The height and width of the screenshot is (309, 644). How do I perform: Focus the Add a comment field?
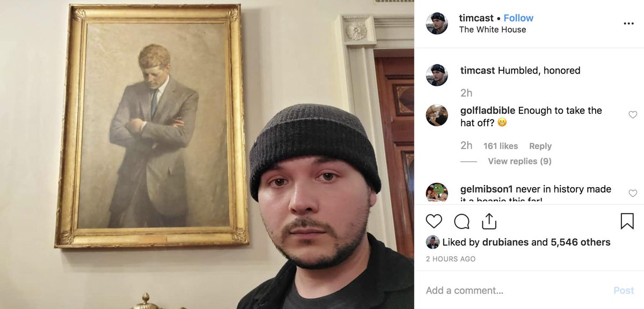click(515, 290)
